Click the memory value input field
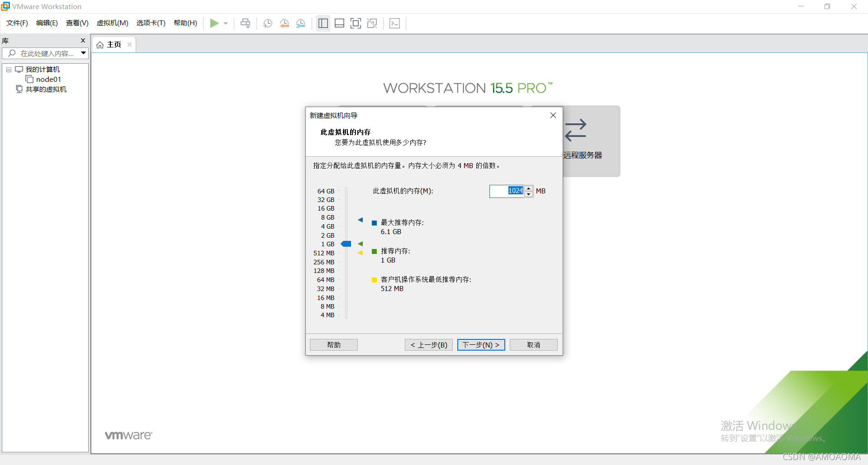Viewport: 868px width, 465px height. click(x=507, y=191)
